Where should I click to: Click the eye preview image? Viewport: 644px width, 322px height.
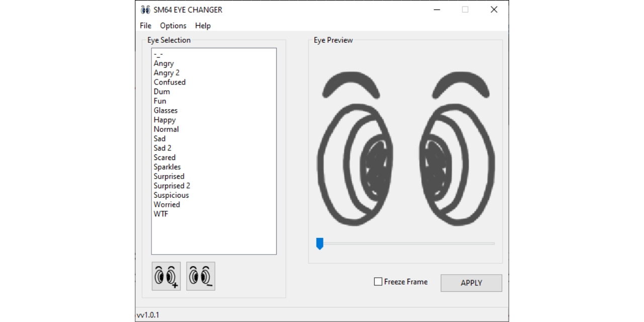point(406,148)
